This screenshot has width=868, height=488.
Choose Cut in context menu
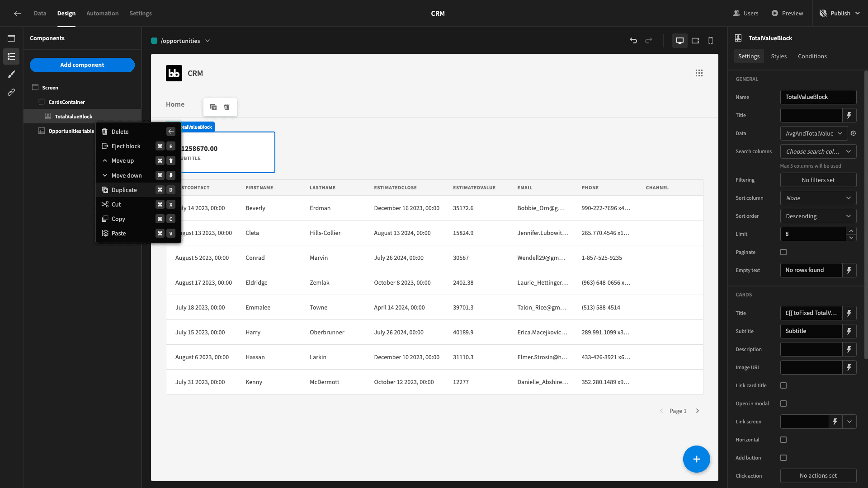click(x=138, y=204)
